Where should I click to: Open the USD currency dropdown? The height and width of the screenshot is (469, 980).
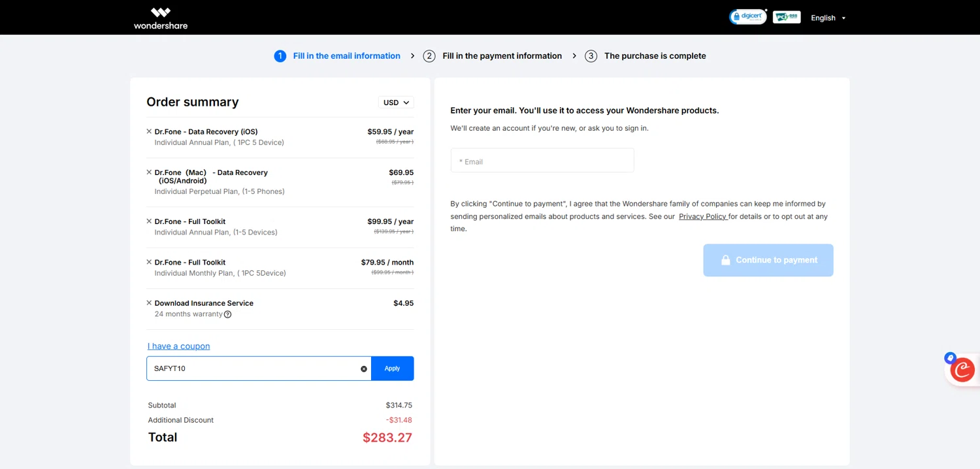click(x=396, y=103)
